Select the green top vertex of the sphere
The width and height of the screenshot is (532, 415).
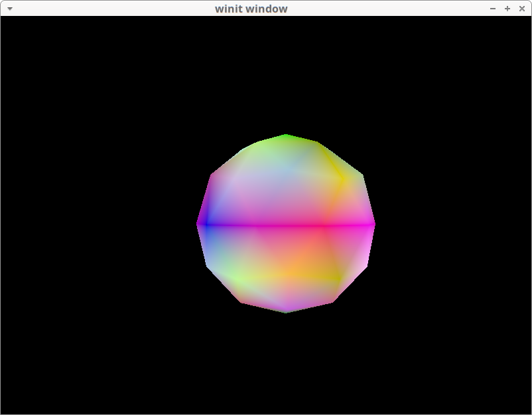(286, 137)
